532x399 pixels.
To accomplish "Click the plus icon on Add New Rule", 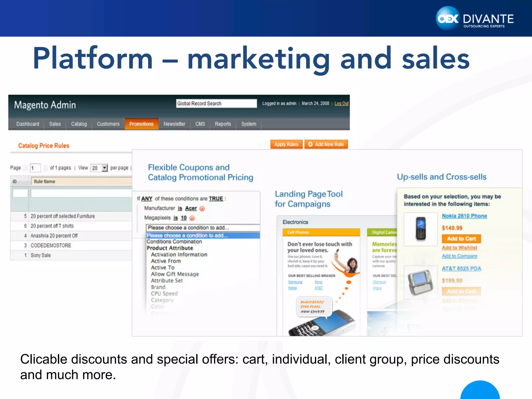I will click(310, 144).
